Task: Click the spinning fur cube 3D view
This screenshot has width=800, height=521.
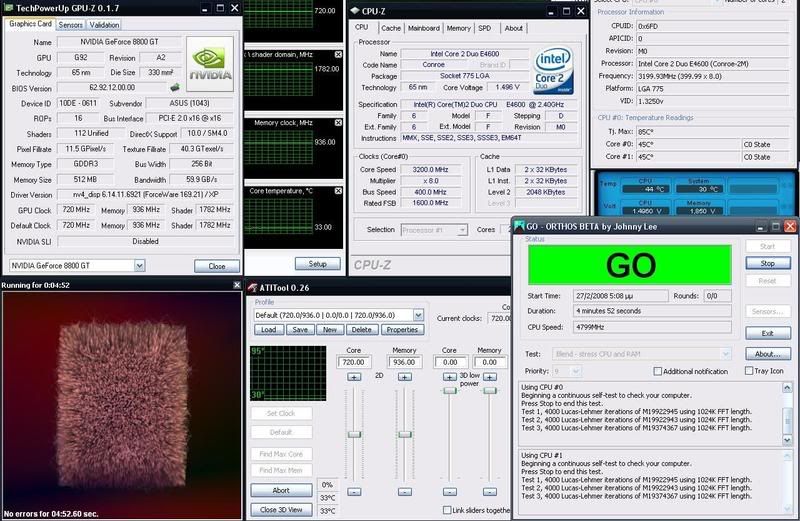Action: pos(121,406)
